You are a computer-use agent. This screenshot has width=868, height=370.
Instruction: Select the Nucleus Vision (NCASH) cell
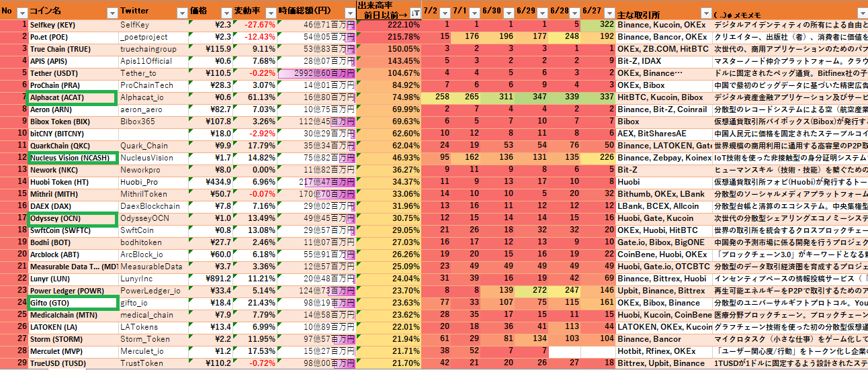coord(73,158)
